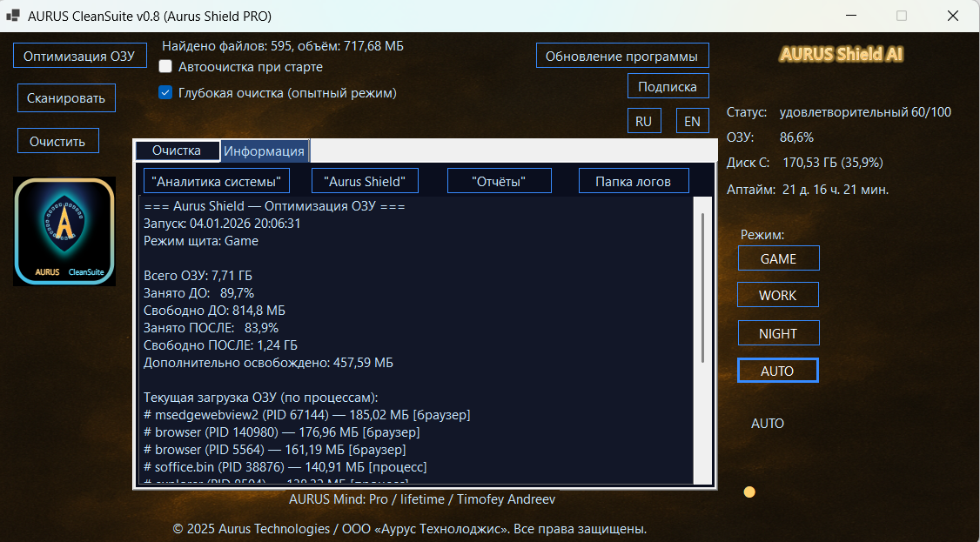Image resolution: width=980 pixels, height=542 pixels.
Task: Click the Свободно ДО: 814,8 МБ line
Action: point(215,311)
